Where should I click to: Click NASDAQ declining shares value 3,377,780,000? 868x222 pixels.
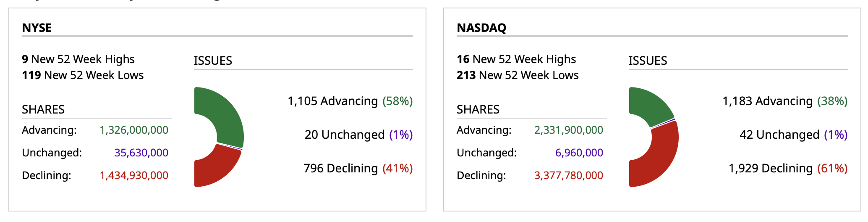click(x=568, y=175)
